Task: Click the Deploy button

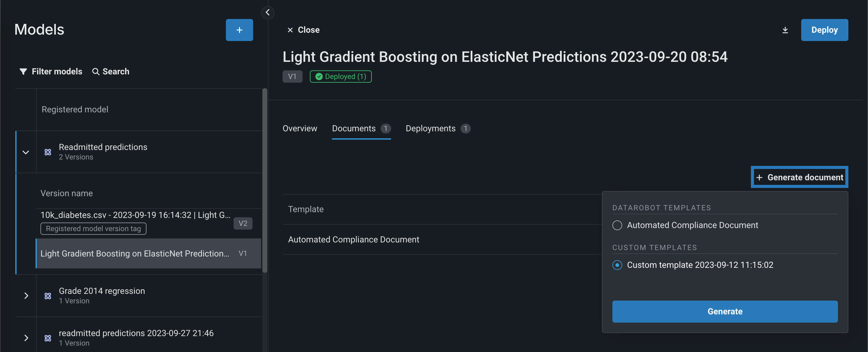Action: (x=824, y=30)
